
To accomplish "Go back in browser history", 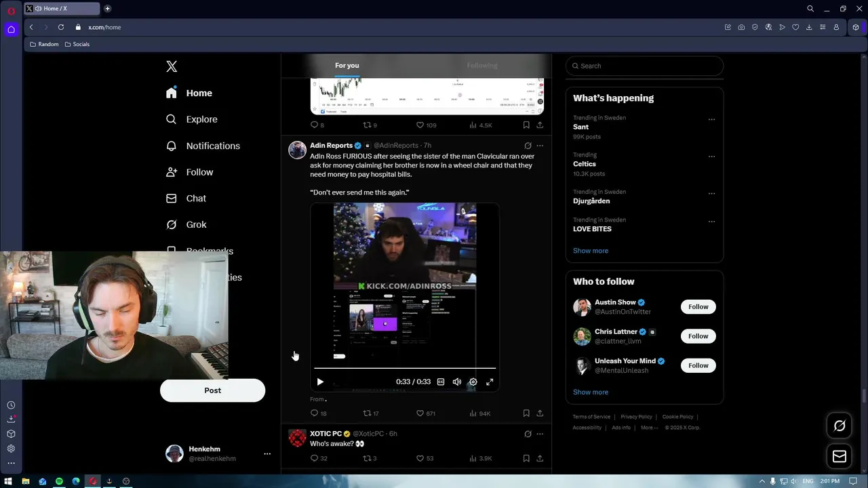I will click(31, 27).
